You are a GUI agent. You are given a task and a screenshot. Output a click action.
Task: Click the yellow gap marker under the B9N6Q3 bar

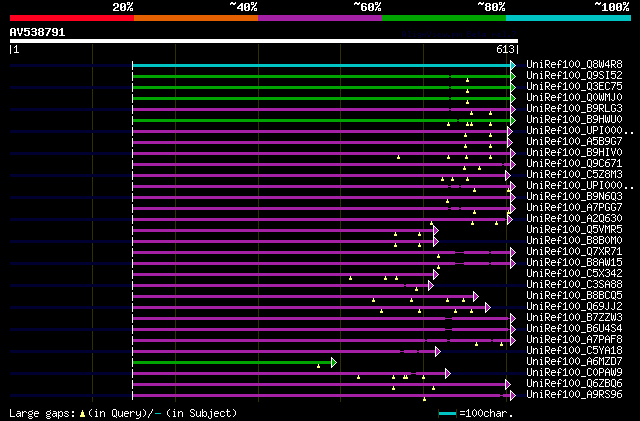point(447,201)
